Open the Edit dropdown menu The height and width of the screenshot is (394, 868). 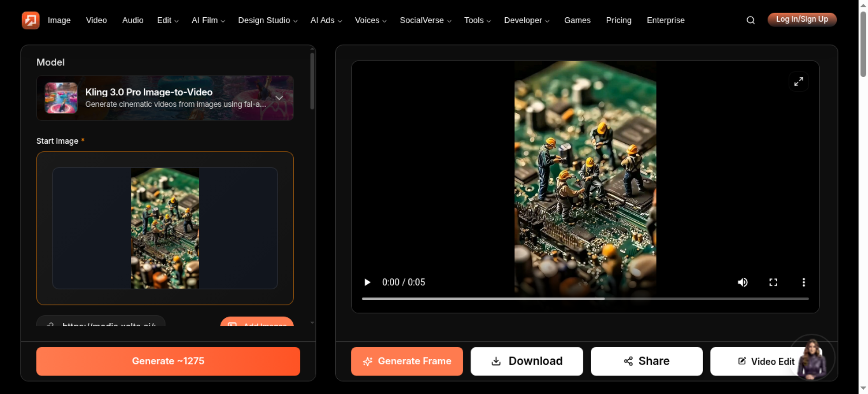168,20
